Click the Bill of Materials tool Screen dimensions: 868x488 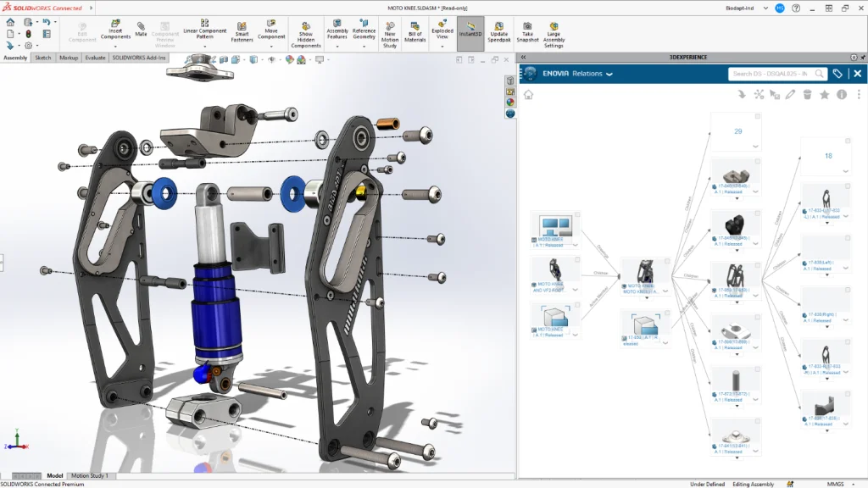[415, 30]
